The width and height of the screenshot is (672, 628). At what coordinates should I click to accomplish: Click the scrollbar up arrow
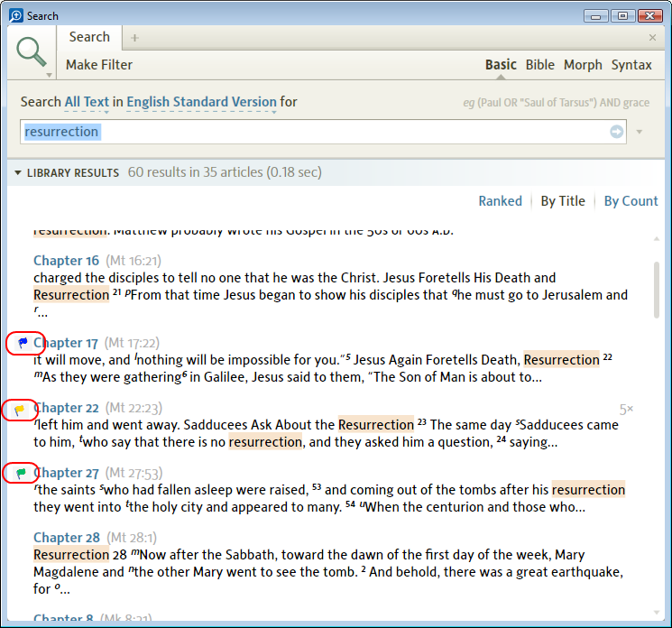(656, 239)
